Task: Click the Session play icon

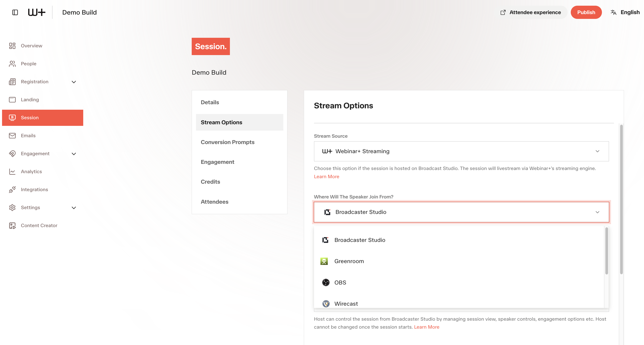Action: pyautogui.click(x=12, y=118)
